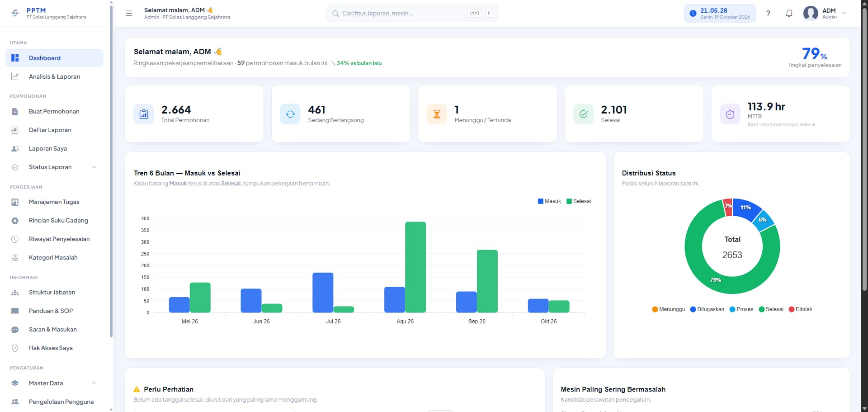Open the help question mark icon
The width and height of the screenshot is (868, 412).
point(768,14)
